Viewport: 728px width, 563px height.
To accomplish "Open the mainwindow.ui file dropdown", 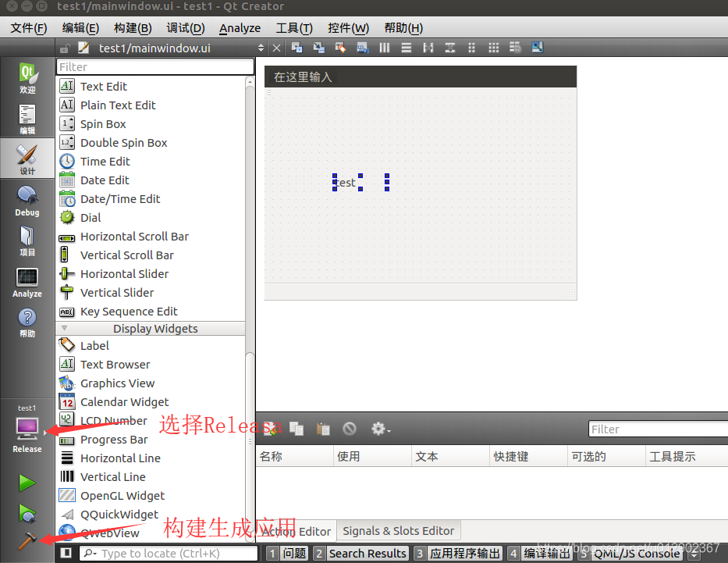I will pyautogui.click(x=261, y=48).
